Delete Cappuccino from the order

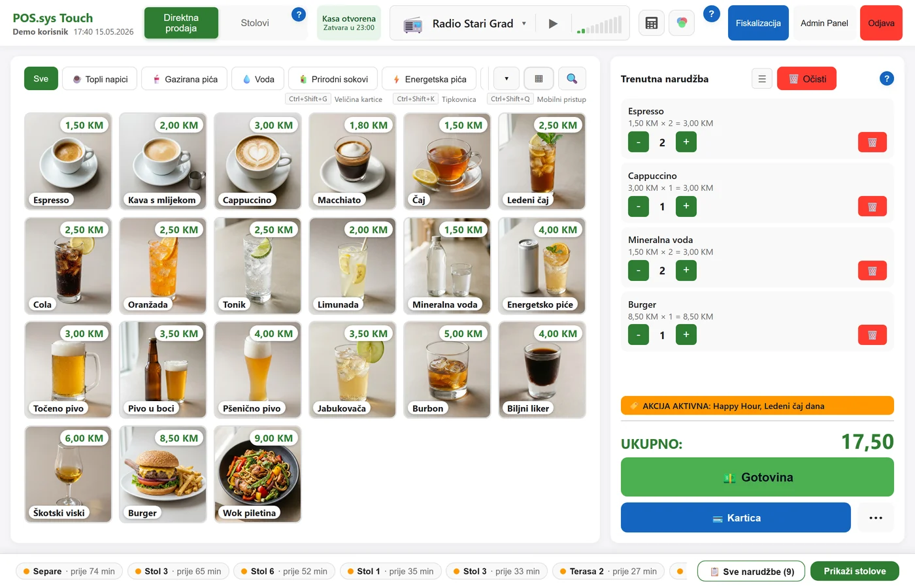(x=872, y=206)
